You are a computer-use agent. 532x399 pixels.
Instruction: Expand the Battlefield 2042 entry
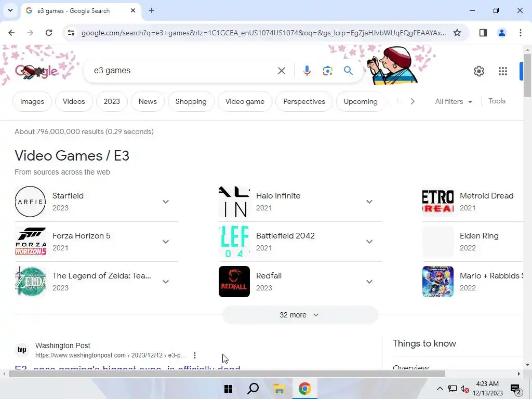pos(369,242)
